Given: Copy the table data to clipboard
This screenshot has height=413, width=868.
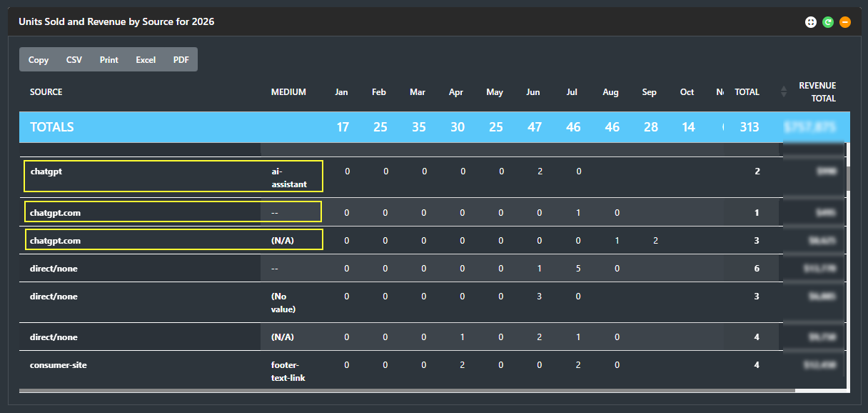Looking at the screenshot, I should pos(39,60).
